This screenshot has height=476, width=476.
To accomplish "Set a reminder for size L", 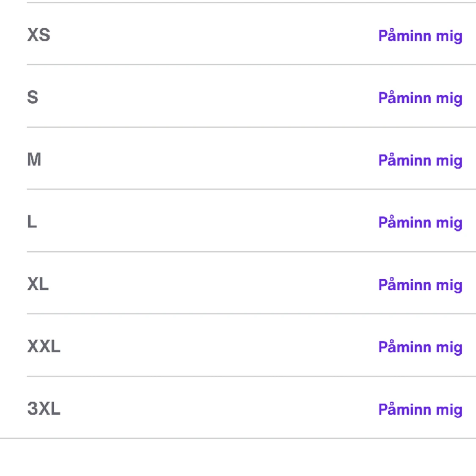I will click(x=420, y=223).
